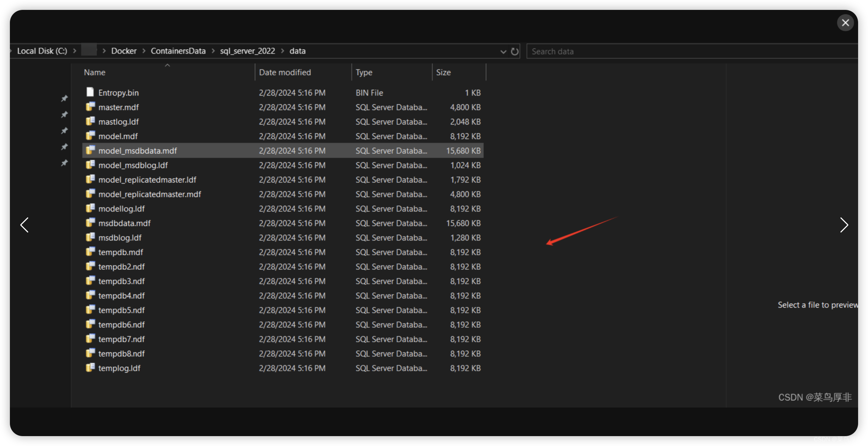Click the tempdb7.ndf file icon
The image size is (868, 446).
90,339
